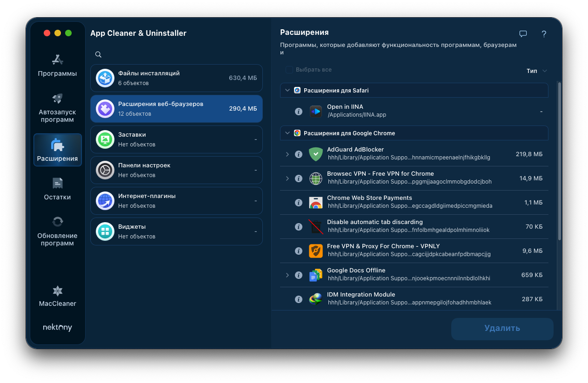Toggle the Выбрать все checkbox
The width and height of the screenshot is (588, 383).
[289, 70]
